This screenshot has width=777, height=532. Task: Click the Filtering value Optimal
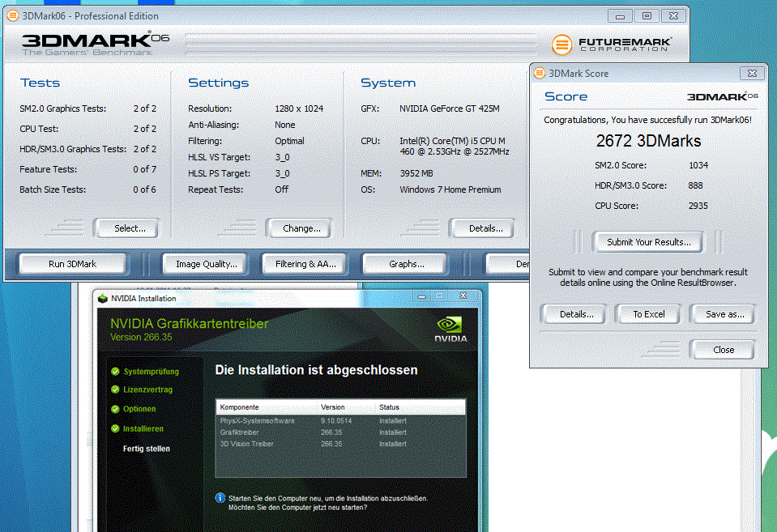coord(289,141)
